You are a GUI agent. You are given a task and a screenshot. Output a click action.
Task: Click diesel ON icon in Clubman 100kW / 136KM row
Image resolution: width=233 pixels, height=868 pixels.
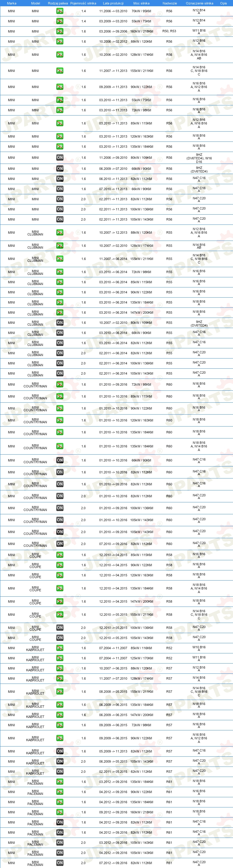pyautogui.click(x=60, y=363)
